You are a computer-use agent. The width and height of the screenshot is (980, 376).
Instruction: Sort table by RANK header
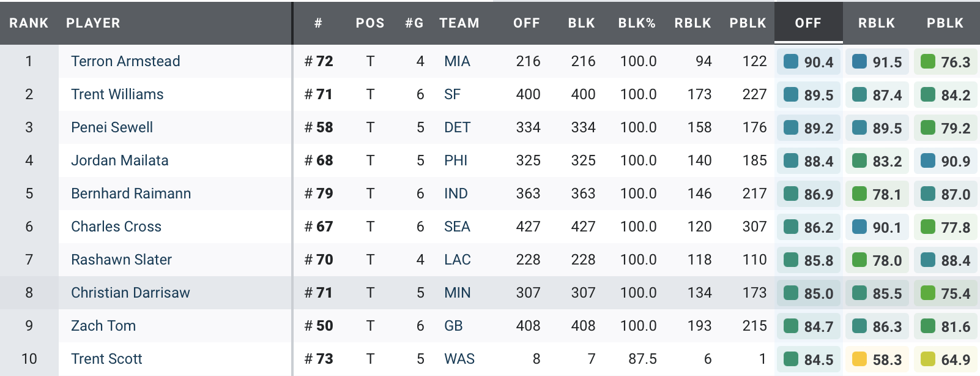tap(29, 23)
